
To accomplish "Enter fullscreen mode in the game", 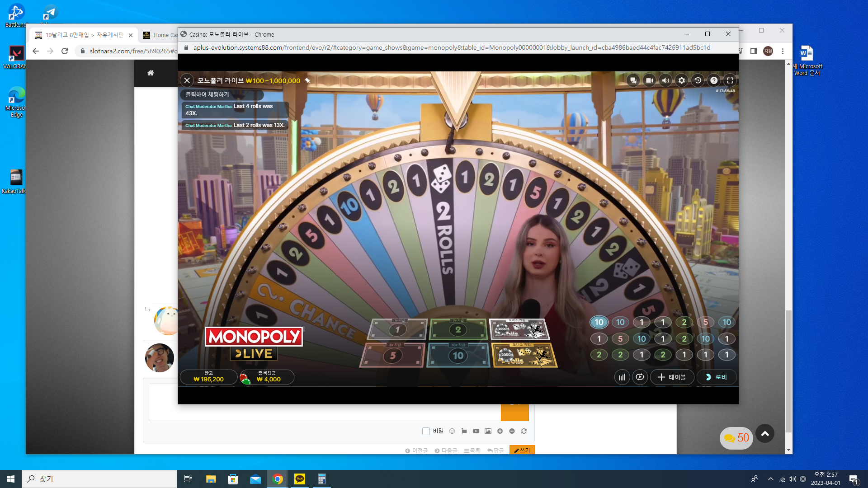I will coord(730,80).
